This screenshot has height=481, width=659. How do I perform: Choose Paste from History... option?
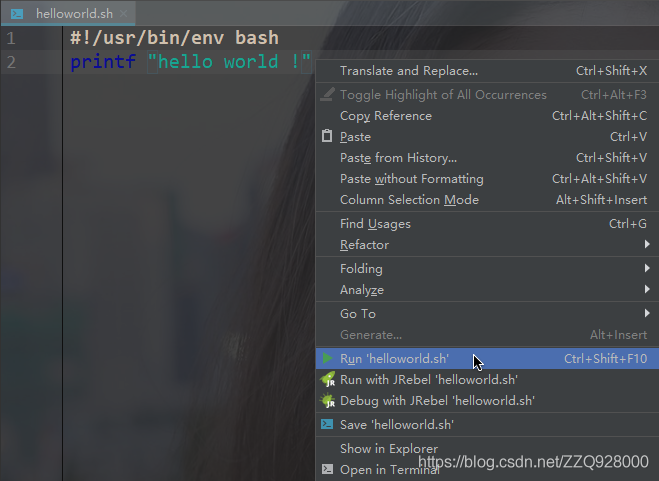point(398,158)
